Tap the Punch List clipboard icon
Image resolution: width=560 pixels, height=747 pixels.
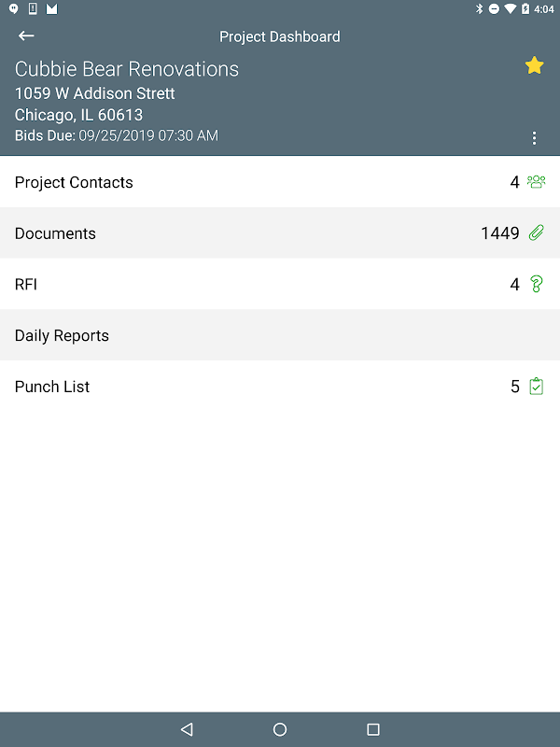tap(536, 387)
